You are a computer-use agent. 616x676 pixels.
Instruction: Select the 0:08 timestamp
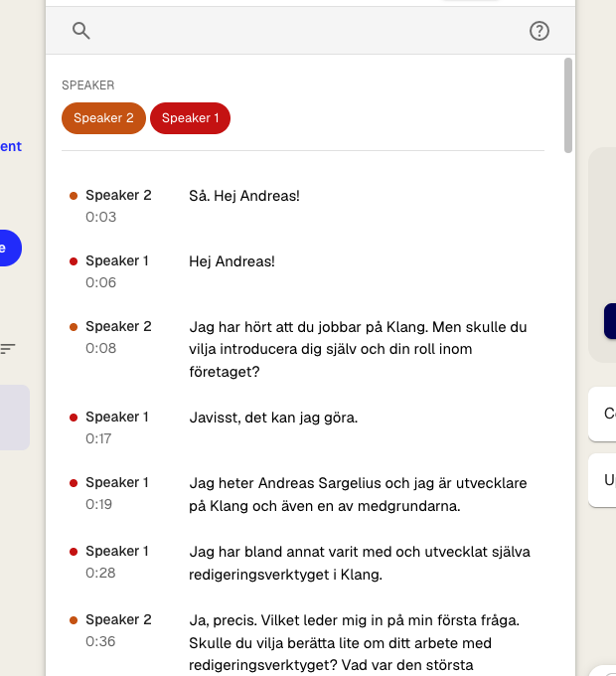100,349
